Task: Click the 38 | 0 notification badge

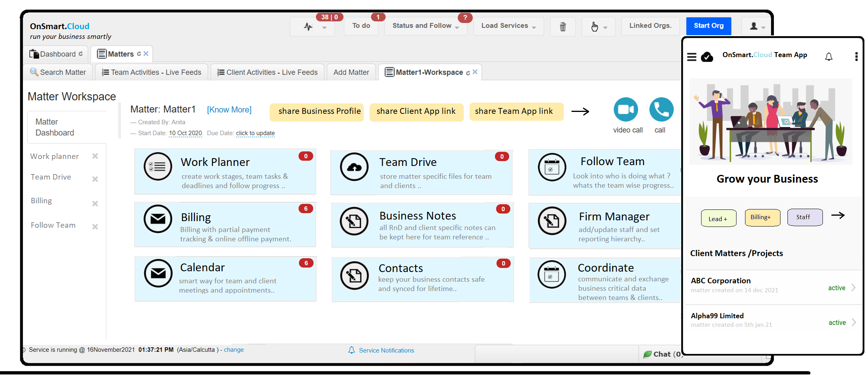Action: [x=329, y=17]
